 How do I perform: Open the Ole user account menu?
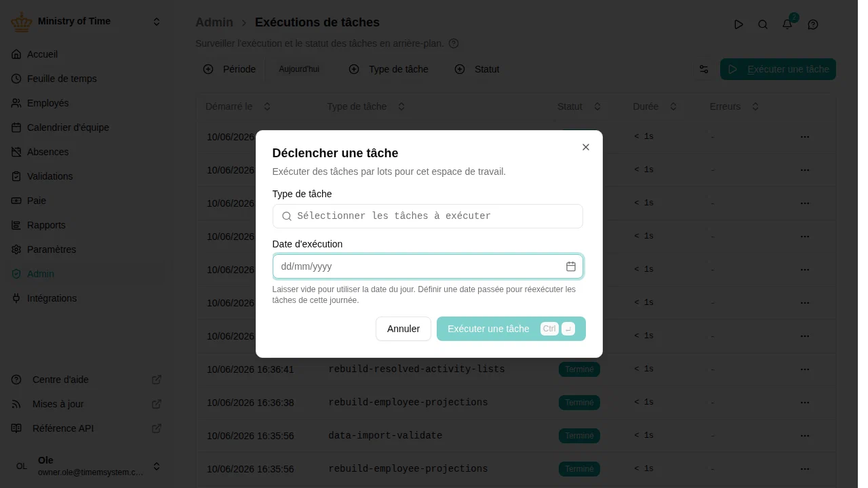[87, 466]
